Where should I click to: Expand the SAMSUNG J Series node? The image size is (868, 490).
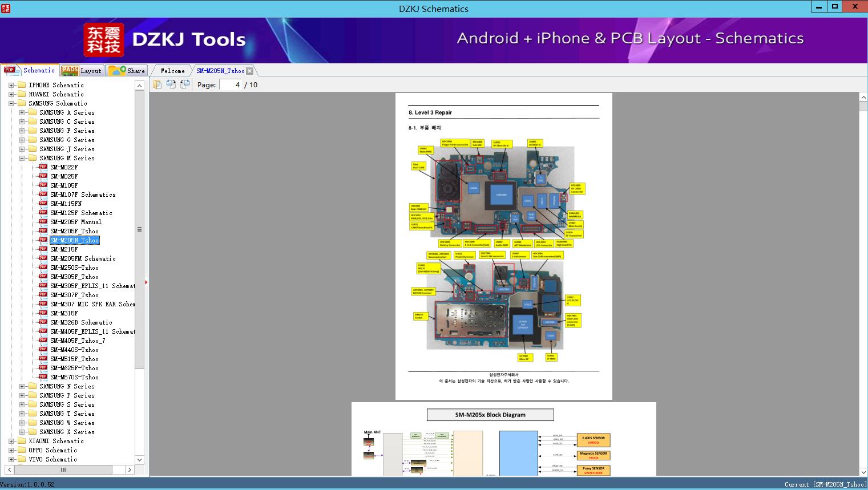[22, 149]
